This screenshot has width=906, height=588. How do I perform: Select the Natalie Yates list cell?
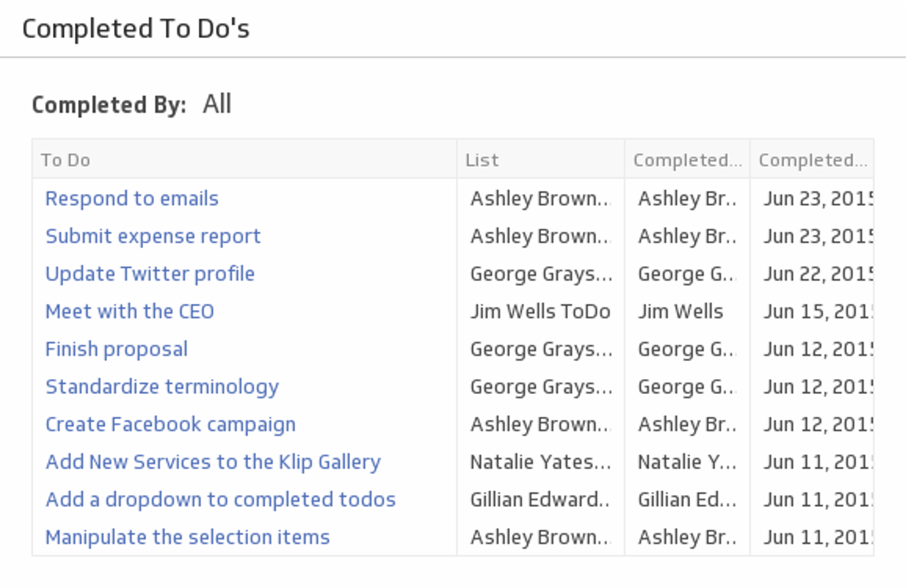540,462
